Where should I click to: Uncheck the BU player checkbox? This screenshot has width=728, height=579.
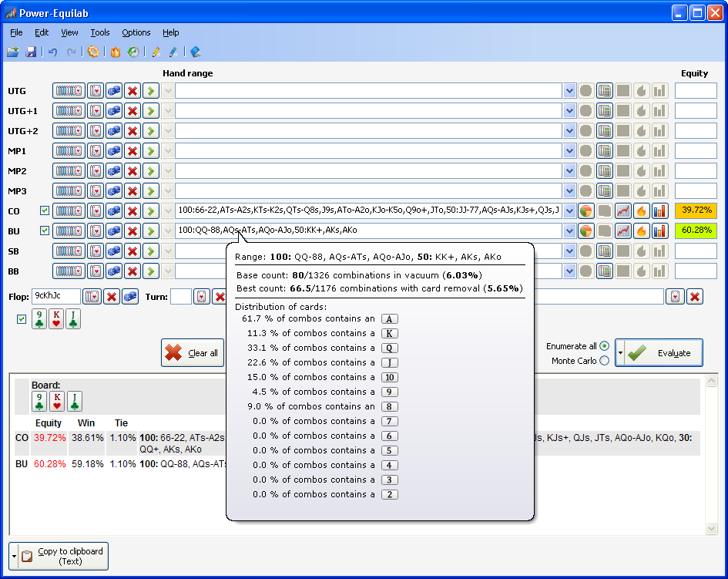click(45, 231)
